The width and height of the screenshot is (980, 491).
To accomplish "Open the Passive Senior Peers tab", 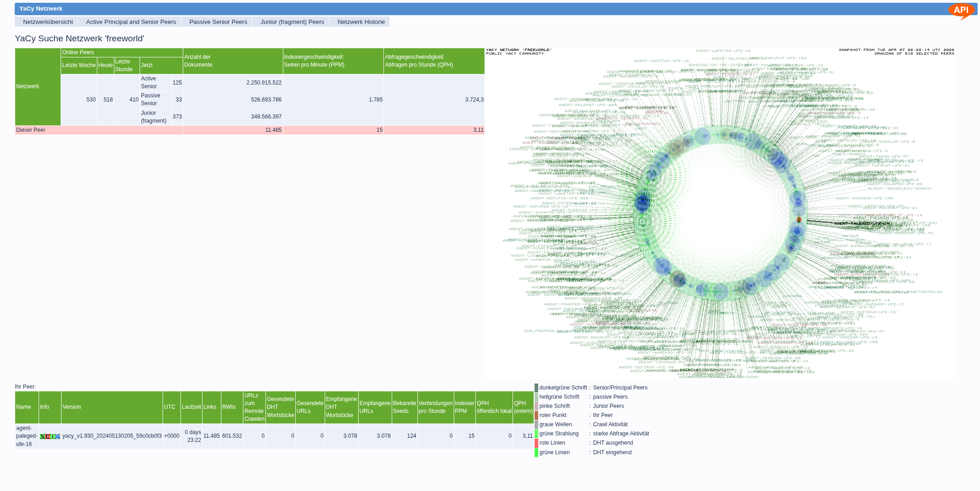I will click(218, 22).
